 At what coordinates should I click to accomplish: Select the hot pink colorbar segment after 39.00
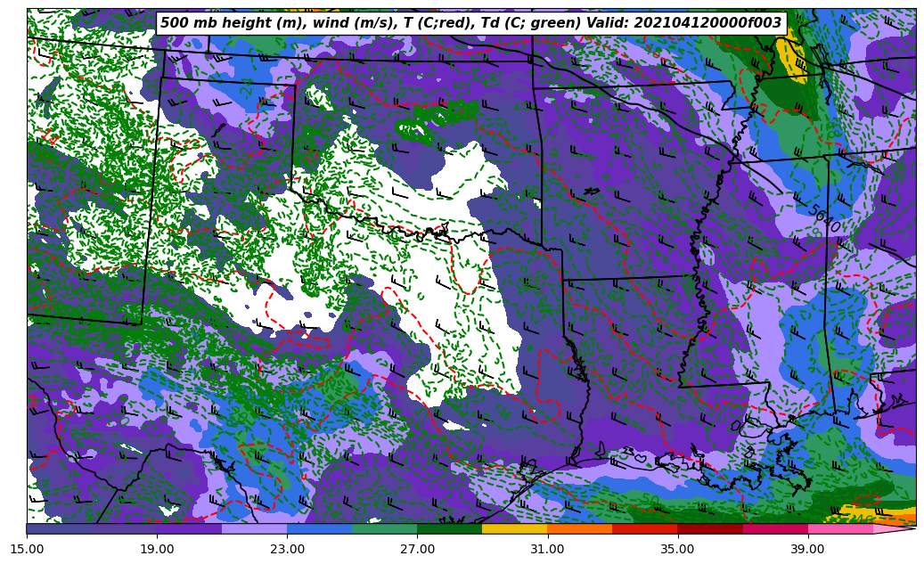840,528
